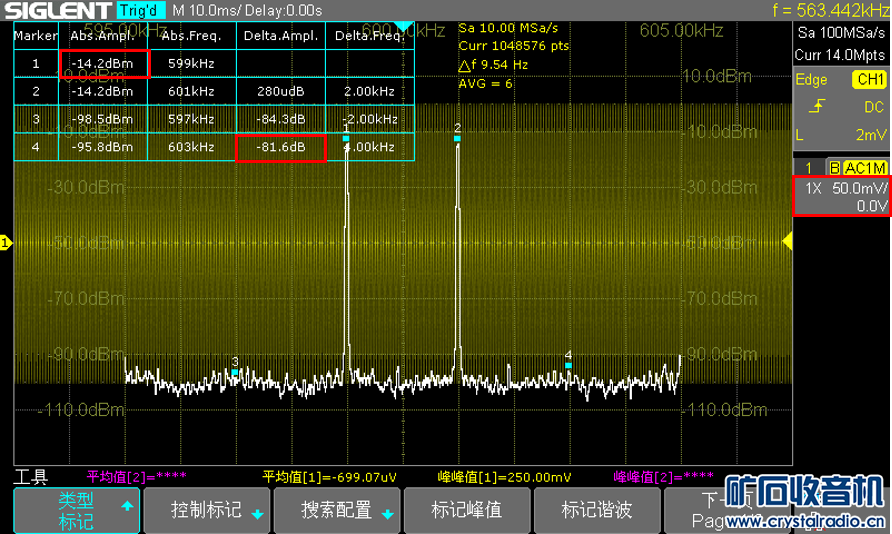Expand the 搜索配置 softkey menu
The height and width of the screenshot is (534, 892).
point(337,510)
